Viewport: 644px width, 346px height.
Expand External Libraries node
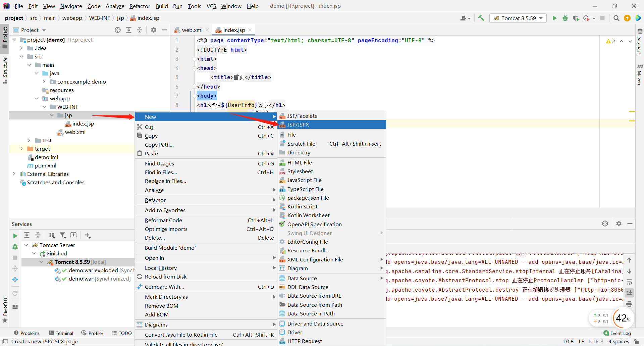point(14,174)
